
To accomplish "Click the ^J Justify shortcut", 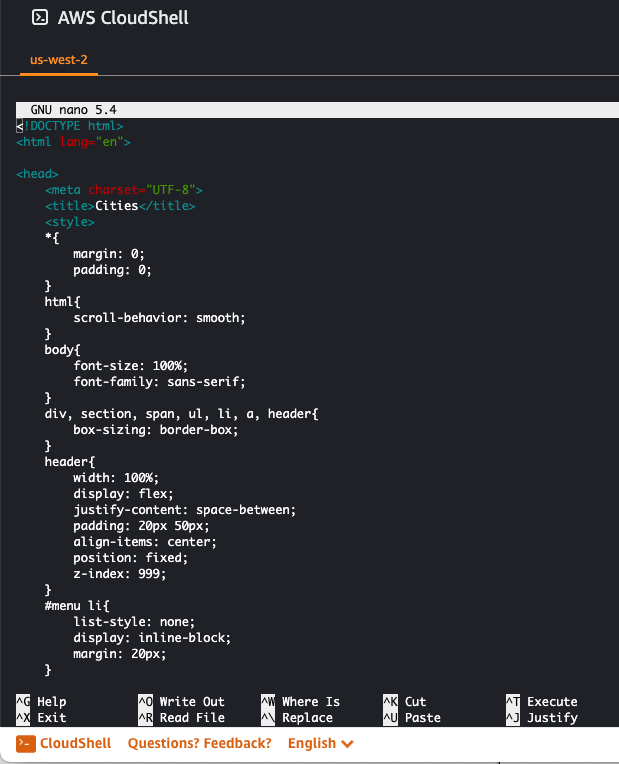I will pyautogui.click(x=542, y=718).
